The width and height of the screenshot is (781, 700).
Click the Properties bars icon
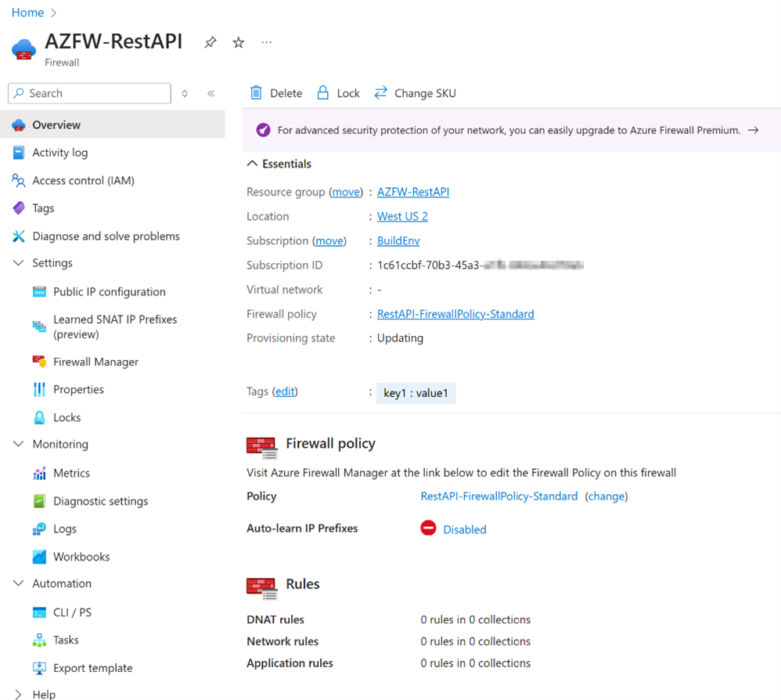tap(39, 389)
